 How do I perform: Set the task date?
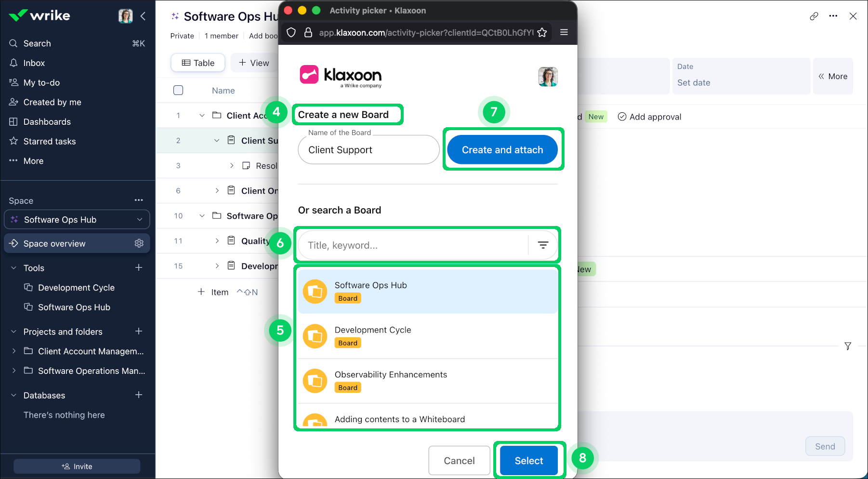click(741, 76)
